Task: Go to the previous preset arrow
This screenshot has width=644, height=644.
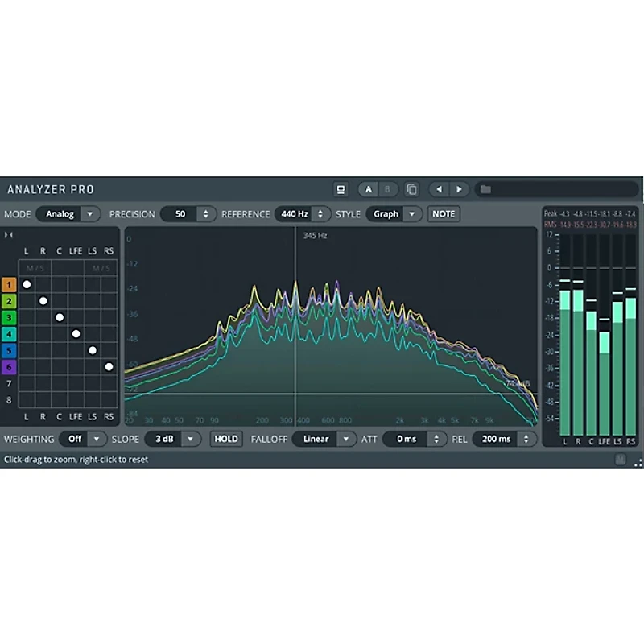Action: 439,190
